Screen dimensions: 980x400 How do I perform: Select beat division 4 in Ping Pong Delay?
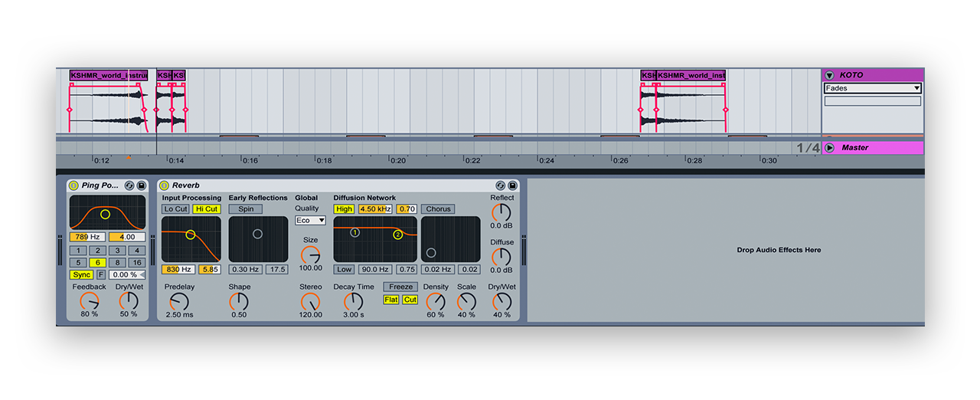pyautogui.click(x=136, y=251)
